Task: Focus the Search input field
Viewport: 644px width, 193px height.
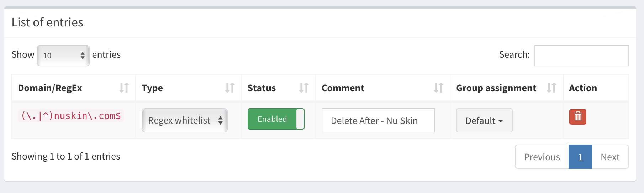Action: [x=581, y=56]
